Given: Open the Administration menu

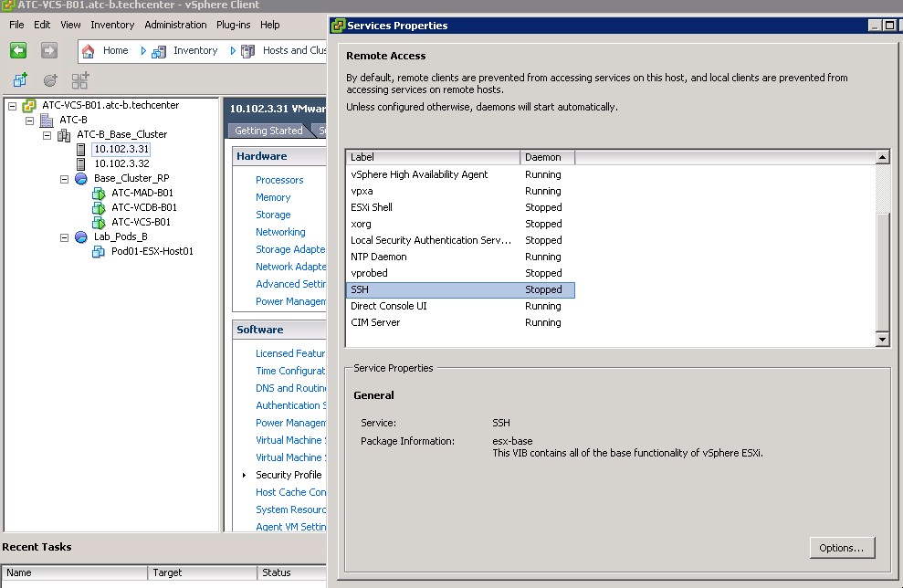Looking at the screenshot, I should (175, 25).
